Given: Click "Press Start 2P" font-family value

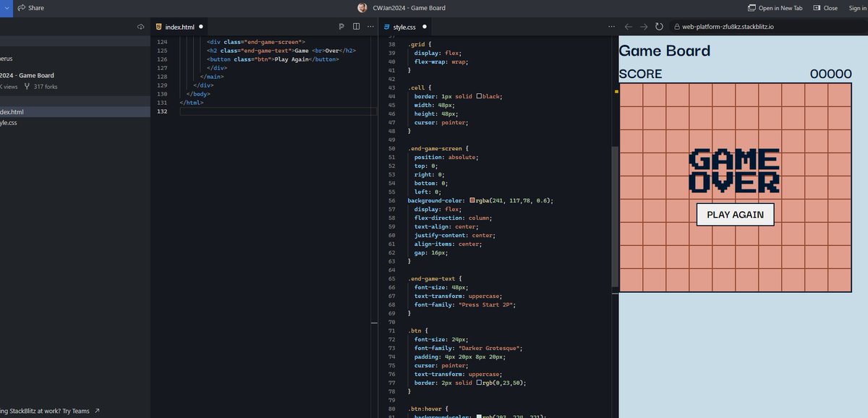Looking at the screenshot, I should (x=487, y=304).
